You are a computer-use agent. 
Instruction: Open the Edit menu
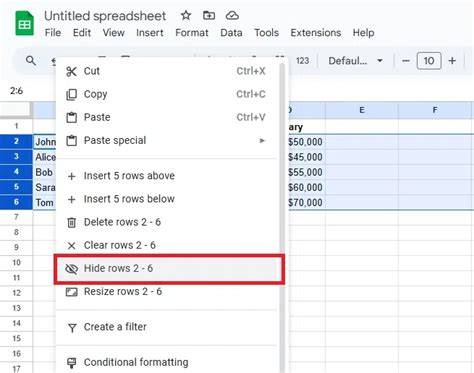tap(82, 33)
